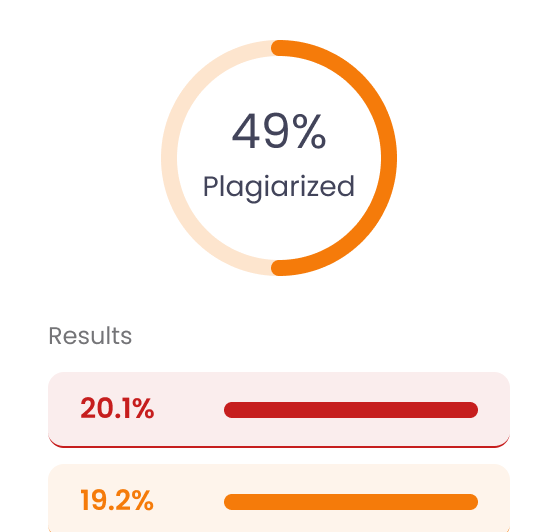
Task: Click the right end of the orange result bar
Action: 470,502
